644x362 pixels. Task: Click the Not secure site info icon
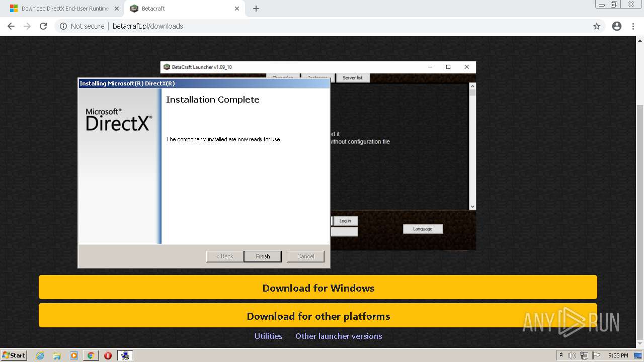click(63, 26)
